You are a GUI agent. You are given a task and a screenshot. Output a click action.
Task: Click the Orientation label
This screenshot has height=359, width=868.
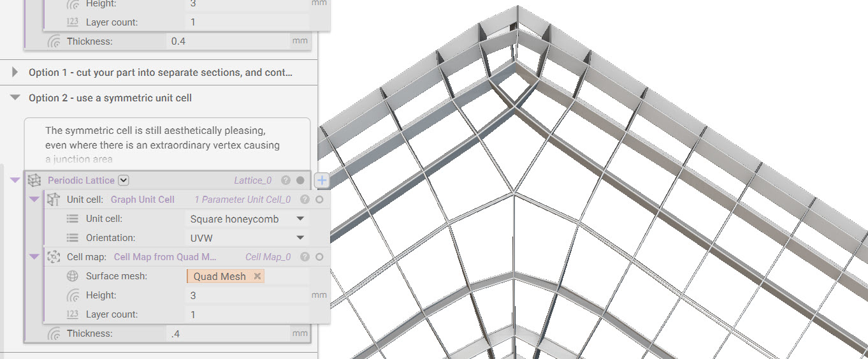click(111, 238)
